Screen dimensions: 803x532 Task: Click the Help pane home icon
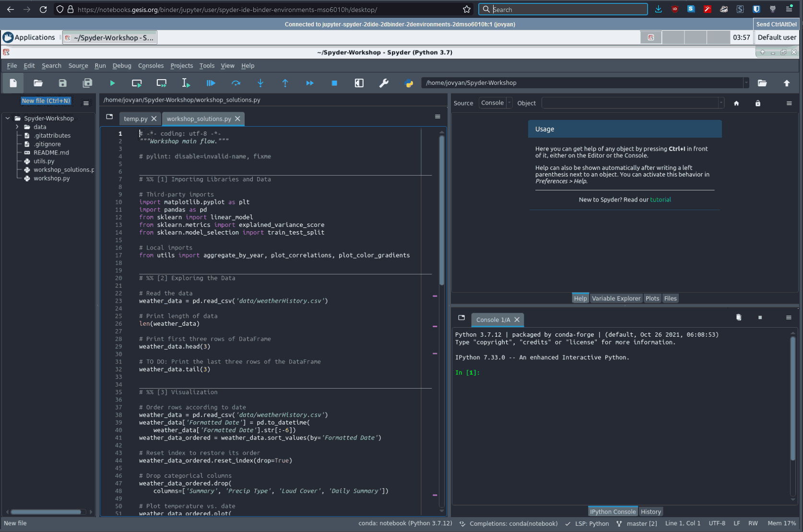(736, 103)
